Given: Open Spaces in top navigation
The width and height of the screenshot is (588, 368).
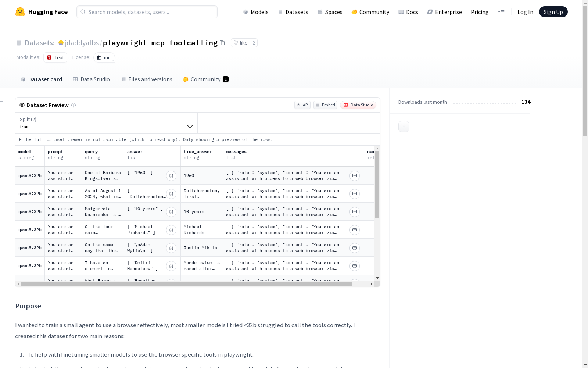Looking at the screenshot, I should [330, 12].
